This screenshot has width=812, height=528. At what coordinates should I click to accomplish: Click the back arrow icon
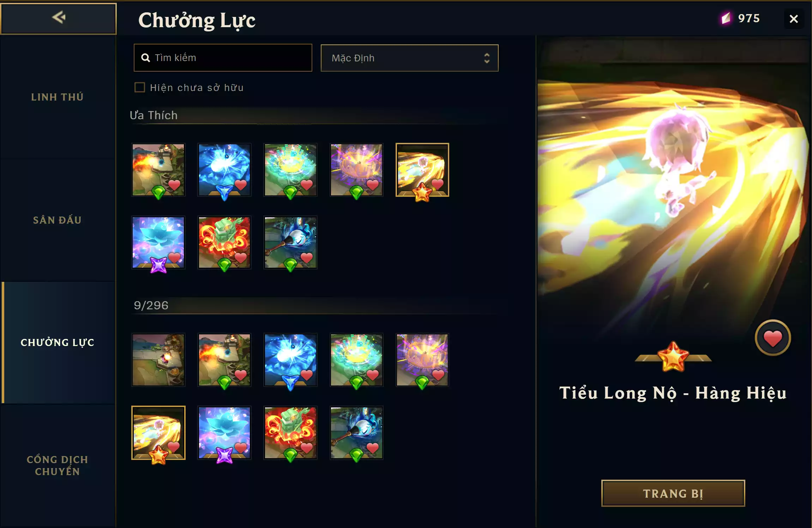coord(59,17)
